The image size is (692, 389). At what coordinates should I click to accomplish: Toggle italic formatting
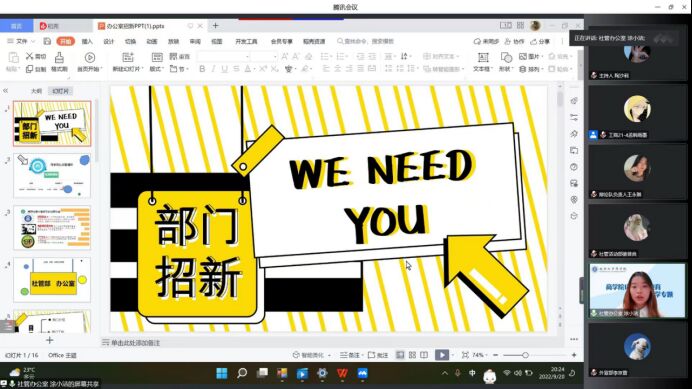point(213,69)
